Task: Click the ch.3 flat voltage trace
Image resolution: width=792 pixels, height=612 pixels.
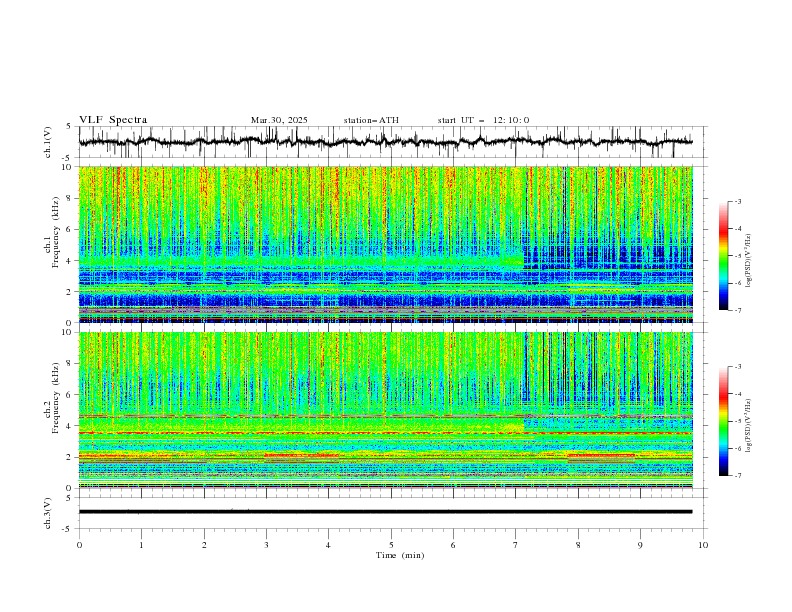Action: (385, 512)
